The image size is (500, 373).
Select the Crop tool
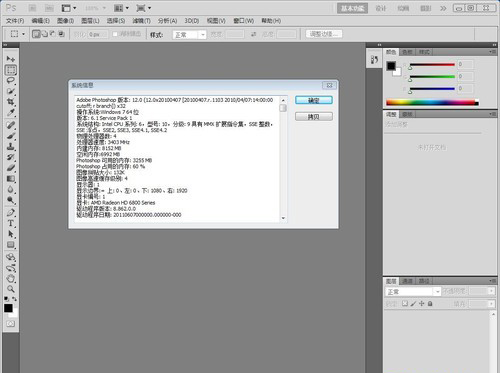click(x=11, y=102)
